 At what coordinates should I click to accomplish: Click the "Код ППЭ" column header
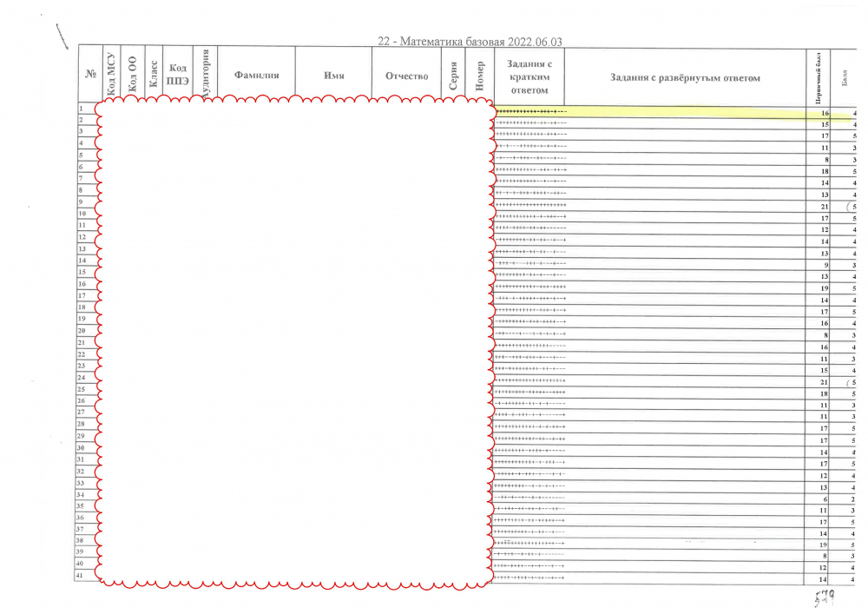178,74
